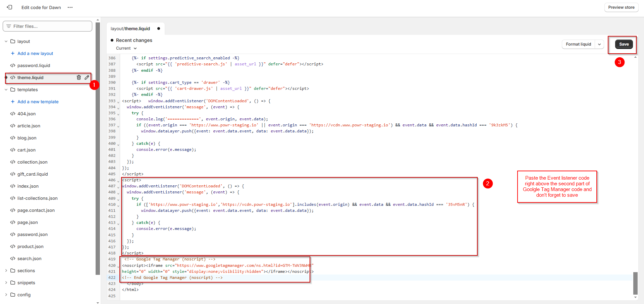Click the snippets folder icon
This screenshot has height=304, width=644.
pyautogui.click(x=13, y=283)
